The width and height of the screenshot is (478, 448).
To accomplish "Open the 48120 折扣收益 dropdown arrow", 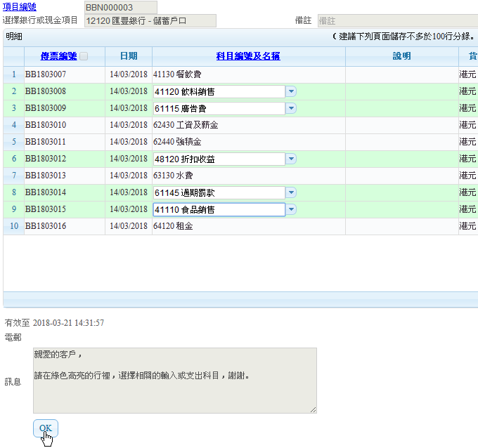I will pos(291,159).
